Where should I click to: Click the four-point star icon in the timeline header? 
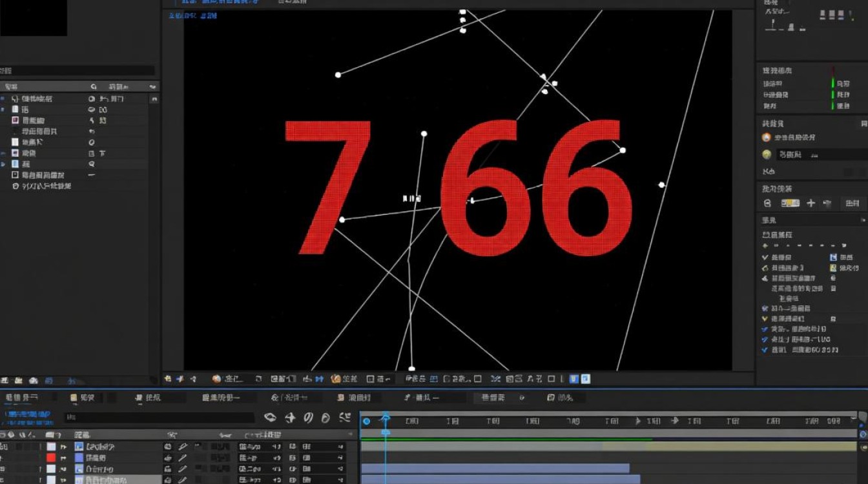coord(291,418)
